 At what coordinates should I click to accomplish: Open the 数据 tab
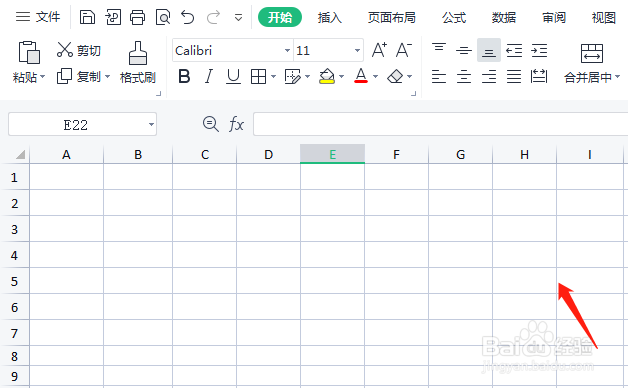click(x=503, y=17)
